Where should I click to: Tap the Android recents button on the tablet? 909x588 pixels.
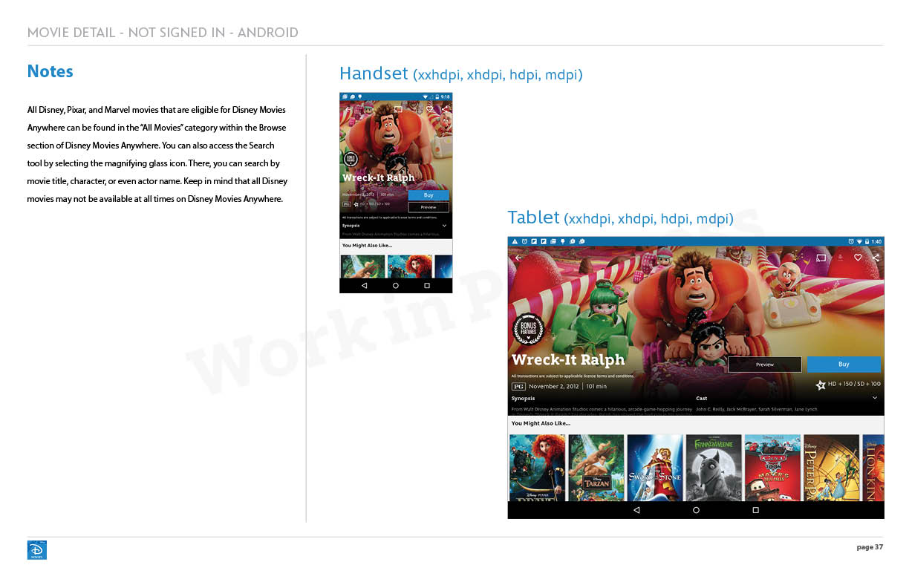755,510
